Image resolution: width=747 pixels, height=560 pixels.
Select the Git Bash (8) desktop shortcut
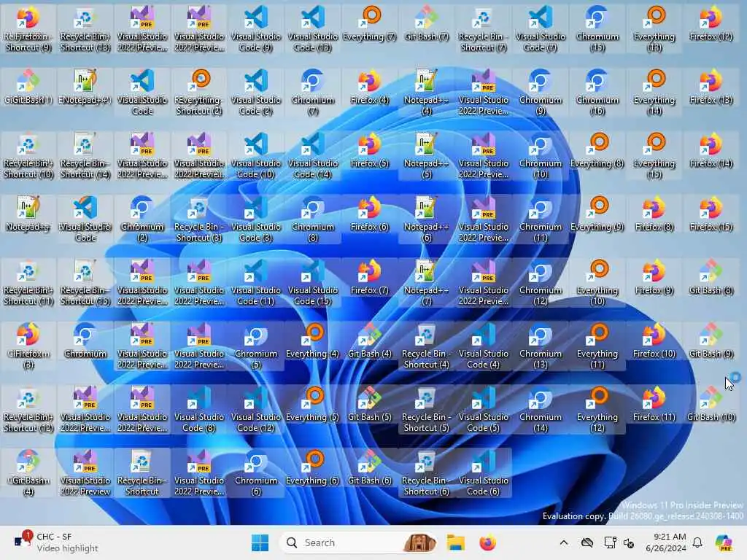coord(711,279)
